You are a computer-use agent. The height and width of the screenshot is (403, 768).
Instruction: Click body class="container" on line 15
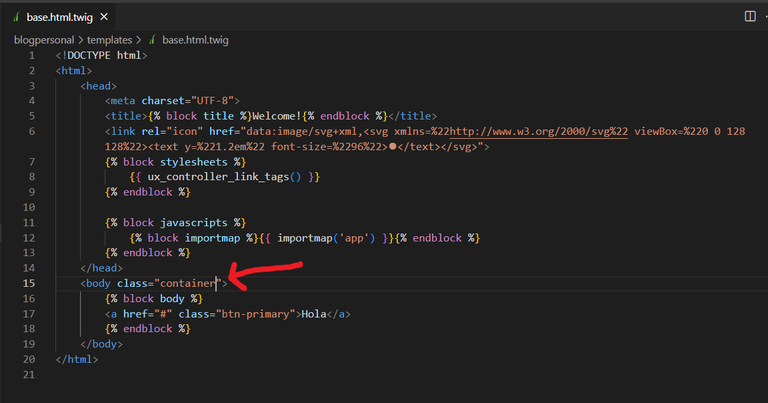(x=154, y=283)
